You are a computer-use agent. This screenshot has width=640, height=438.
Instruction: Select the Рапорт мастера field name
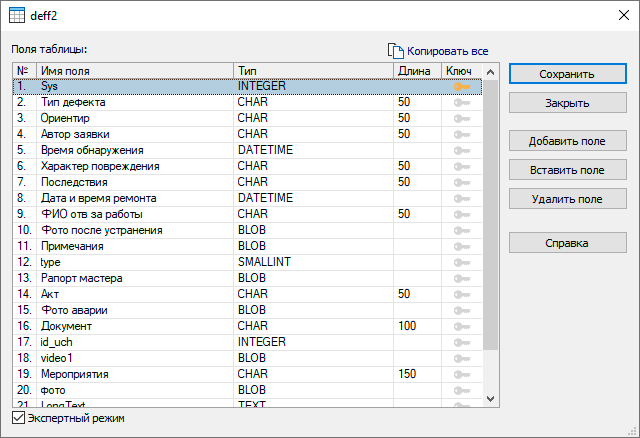point(82,278)
